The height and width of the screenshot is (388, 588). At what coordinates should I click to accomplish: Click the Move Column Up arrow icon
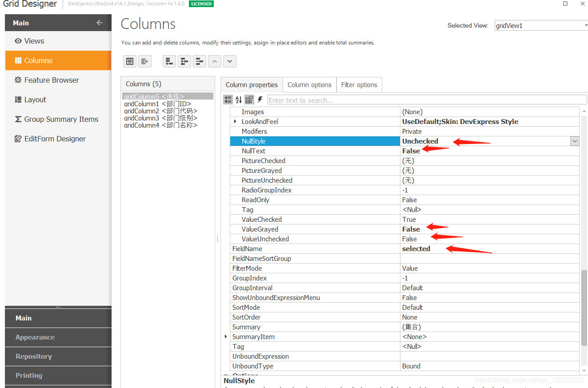click(215, 61)
